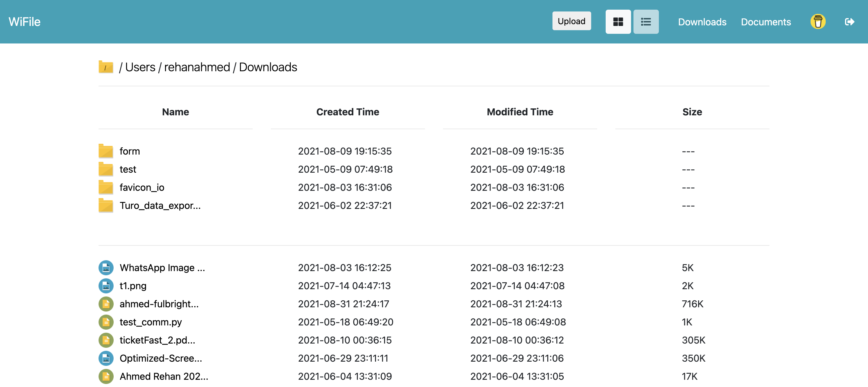Sort by Name column header
The height and width of the screenshot is (387, 868).
(175, 112)
